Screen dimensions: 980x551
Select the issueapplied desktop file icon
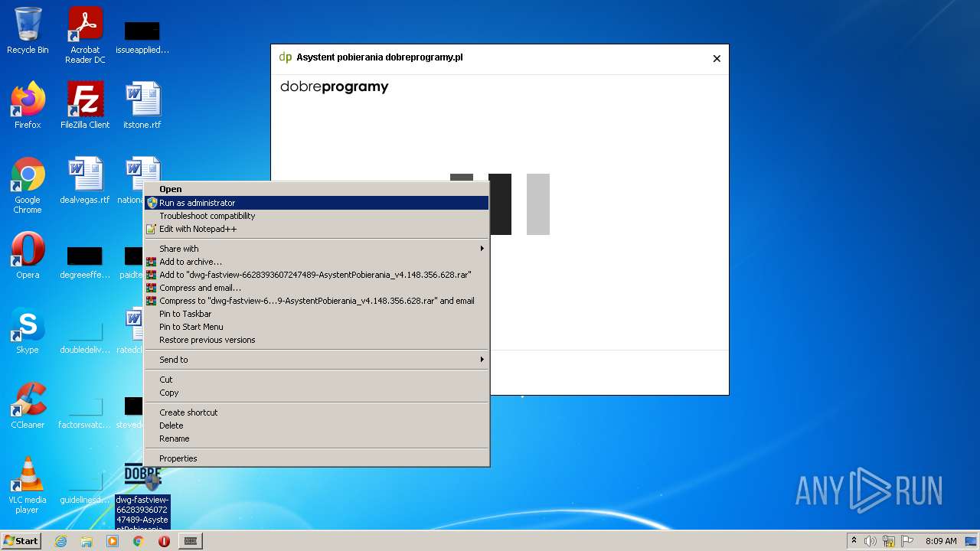(142, 37)
